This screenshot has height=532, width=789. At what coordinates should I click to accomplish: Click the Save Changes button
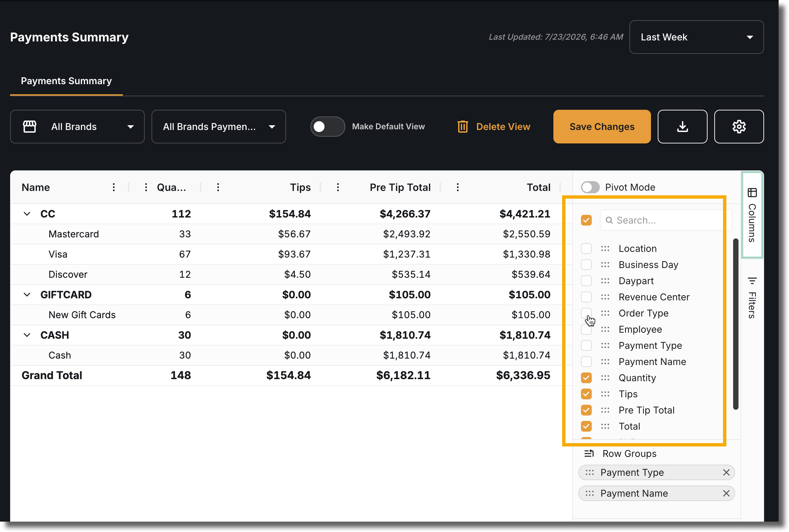602,127
